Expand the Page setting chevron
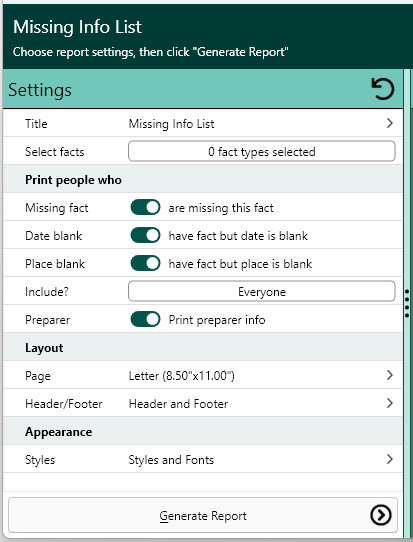The image size is (413, 542). pos(389,375)
